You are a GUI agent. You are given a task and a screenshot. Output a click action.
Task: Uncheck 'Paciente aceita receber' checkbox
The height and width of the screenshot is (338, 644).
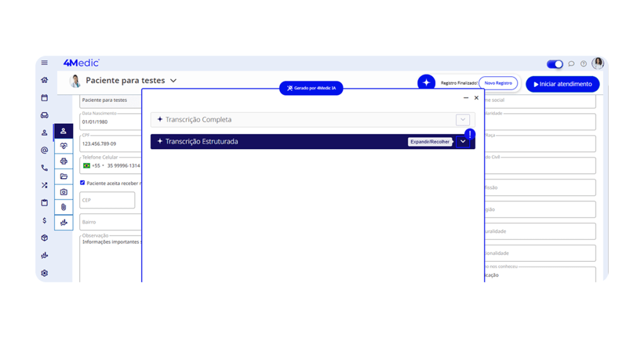pos(82,183)
